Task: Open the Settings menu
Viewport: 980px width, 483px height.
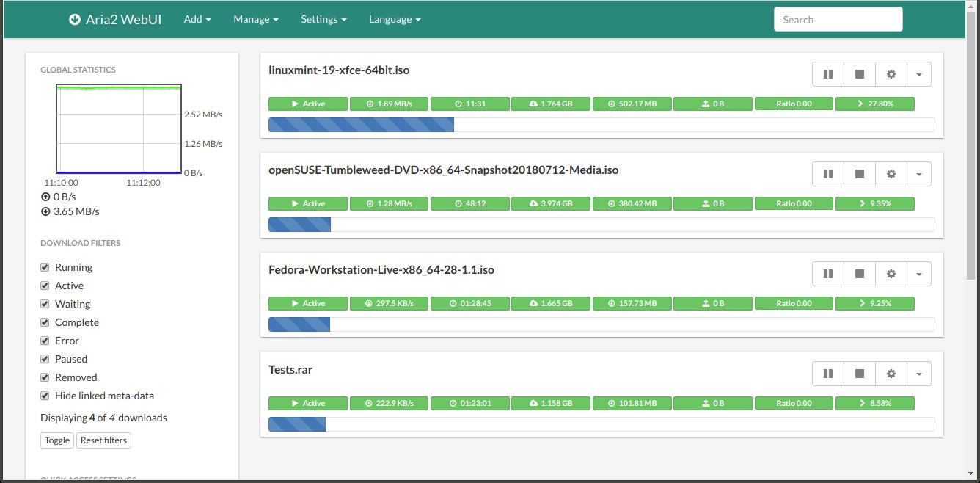Action: point(323,19)
